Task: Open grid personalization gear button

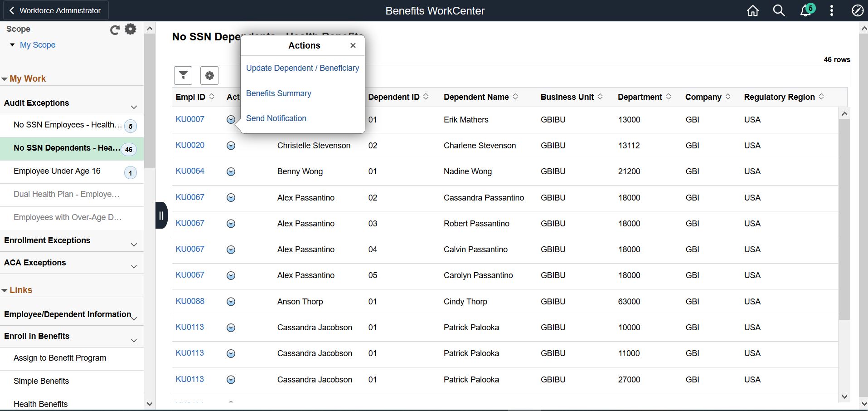Action: (x=209, y=75)
